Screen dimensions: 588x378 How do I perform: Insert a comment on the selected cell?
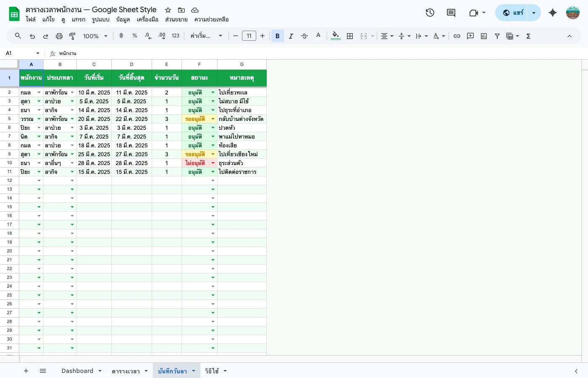[470, 36]
